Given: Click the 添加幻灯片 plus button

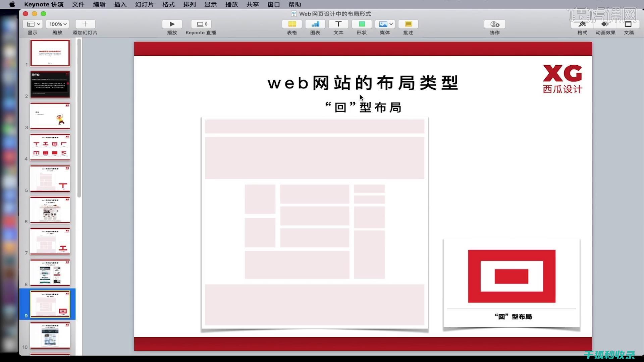Looking at the screenshot, I should [85, 24].
